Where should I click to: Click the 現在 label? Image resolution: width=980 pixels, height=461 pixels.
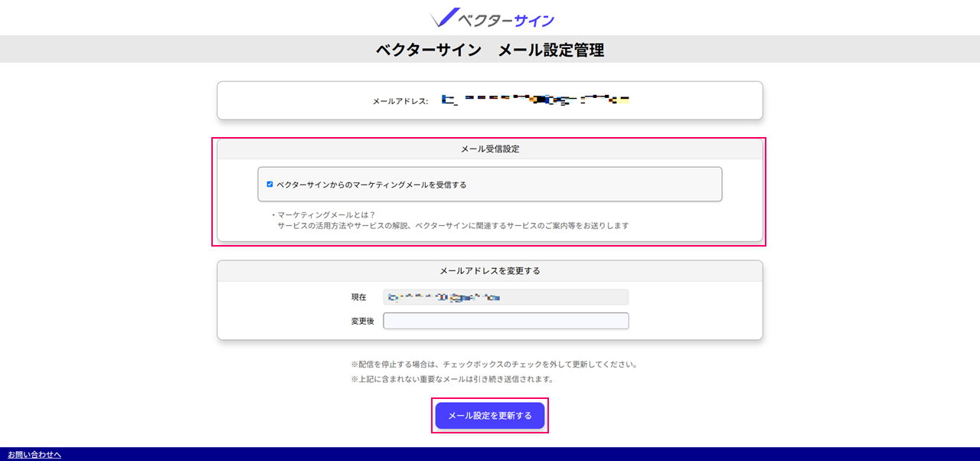[x=358, y=297]
